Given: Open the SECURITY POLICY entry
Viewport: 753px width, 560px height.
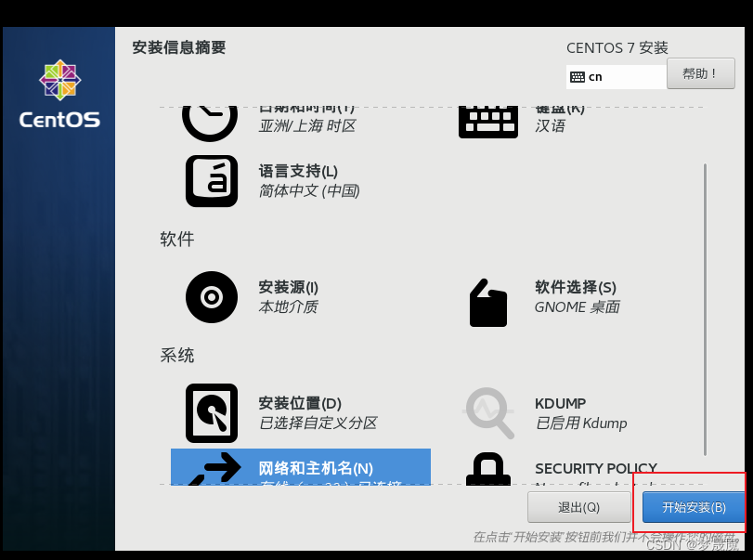Looking at the screenshot, I should 595,468.
